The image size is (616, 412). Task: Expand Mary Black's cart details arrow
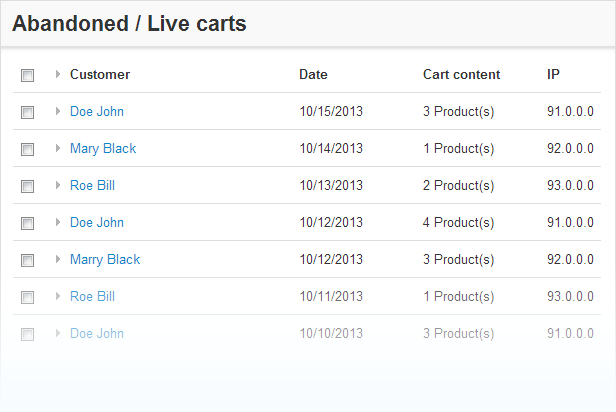58,149
